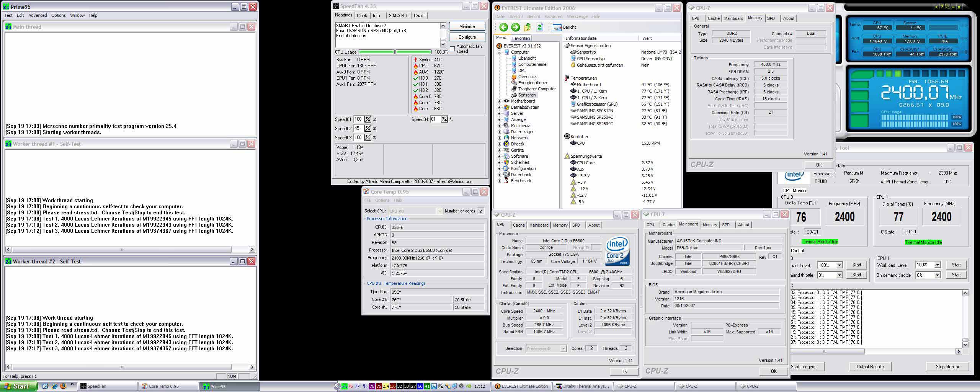Image resolution: width=980 pixels, height=392 pixels.
Task: Select the Sicherheit shield icon in EVEREST
Action: (506, 162)
